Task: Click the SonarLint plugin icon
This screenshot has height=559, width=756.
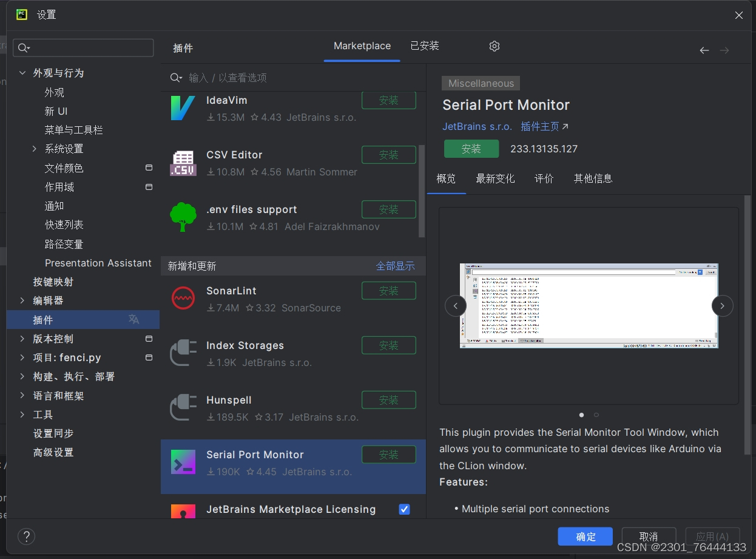Action: pyautogui.click(x=183, y=299)
